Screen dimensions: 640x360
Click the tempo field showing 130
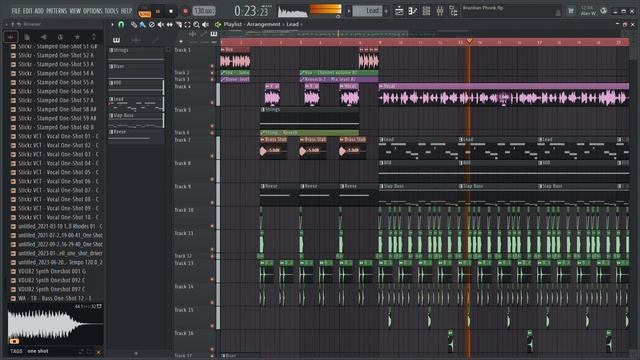203,11
